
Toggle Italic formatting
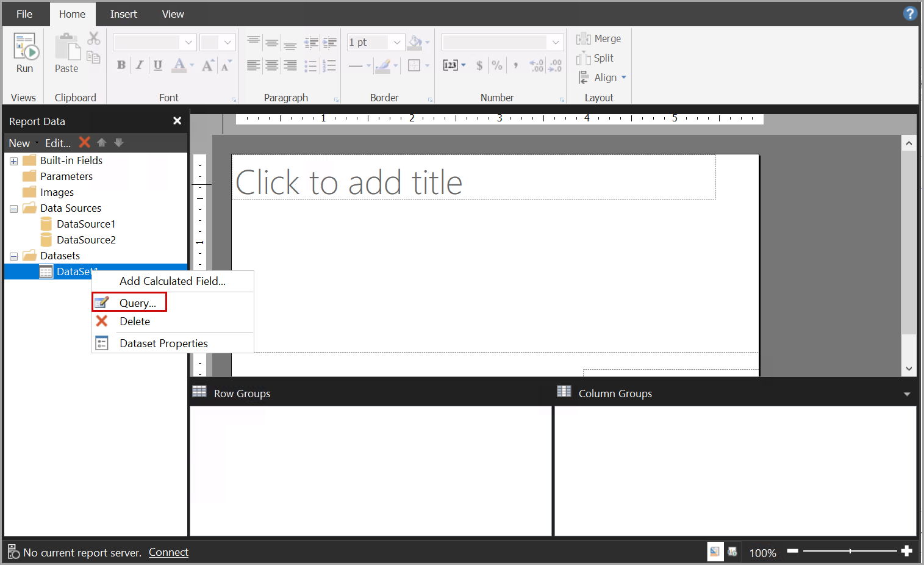140,65
